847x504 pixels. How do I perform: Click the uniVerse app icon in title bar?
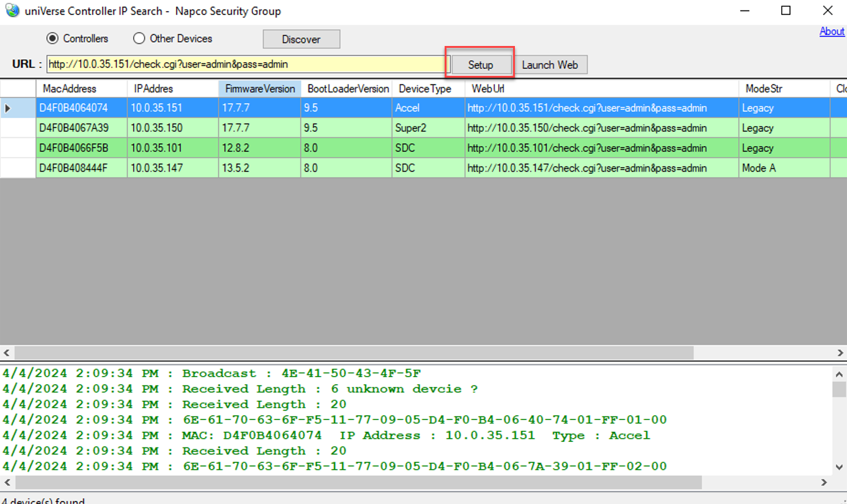click(x=12, y=11)
